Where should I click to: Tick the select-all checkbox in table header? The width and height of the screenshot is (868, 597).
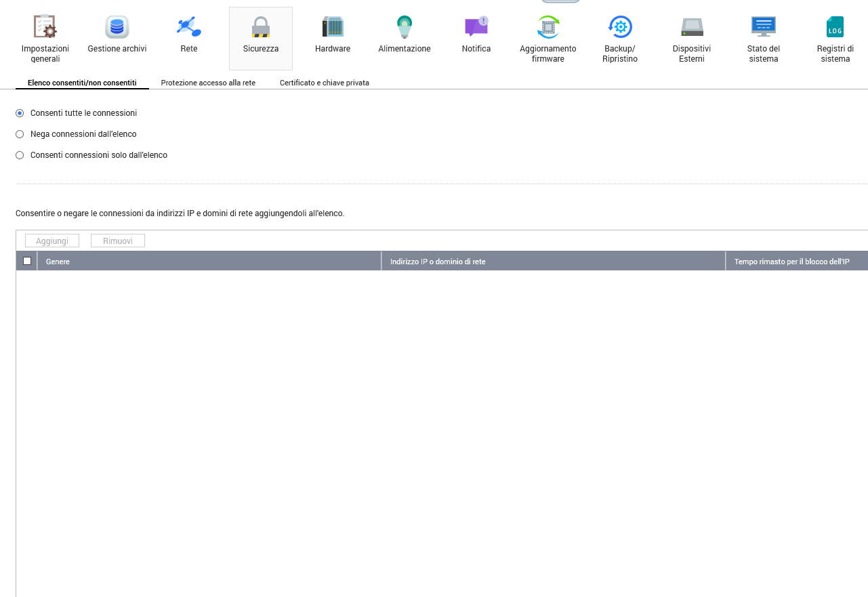(x=27, y=261)
